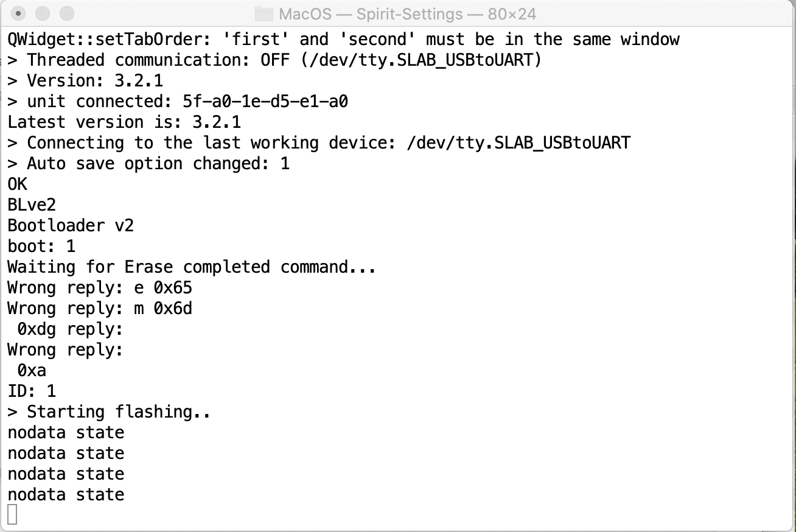Click the 'Connecting to the last working device' line
Viewport: 796px width, 532px height.
coord(319,143)
